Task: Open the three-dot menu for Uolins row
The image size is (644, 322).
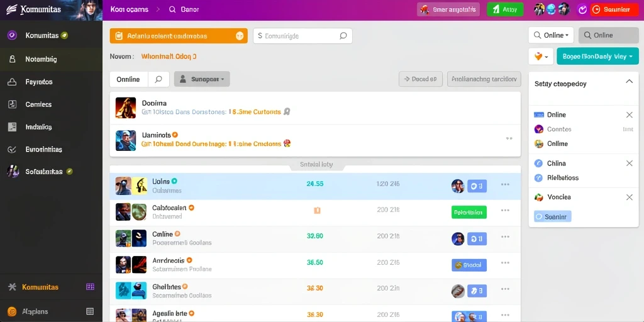Action: (x=505, y=184)
